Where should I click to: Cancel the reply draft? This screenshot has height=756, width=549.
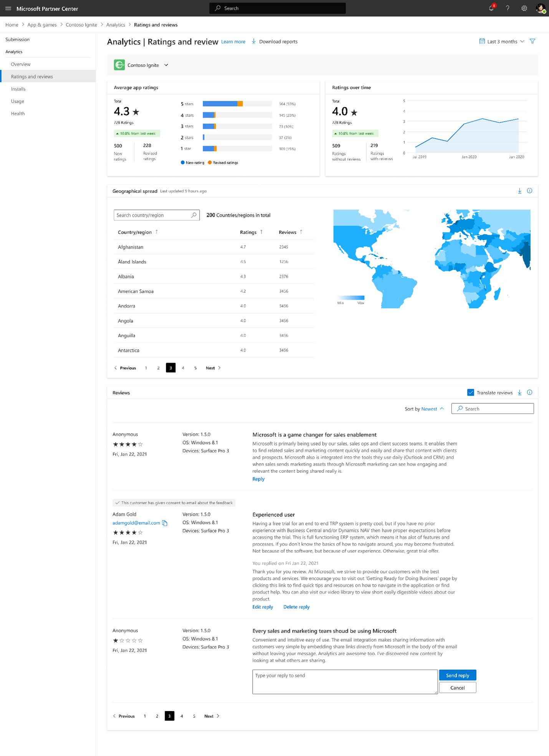458,687
